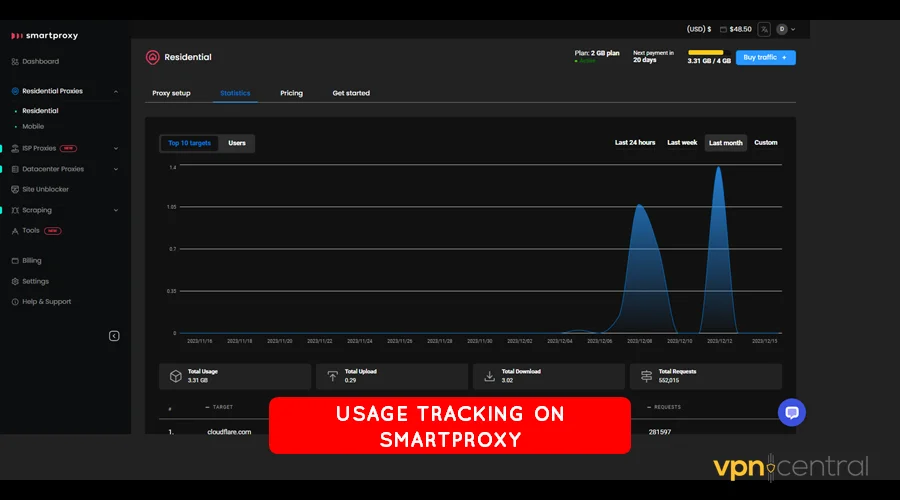Viewport: 900px width, 500px height.
Task: Expand the ISP Proxies chevron
Action: [116, 148]
